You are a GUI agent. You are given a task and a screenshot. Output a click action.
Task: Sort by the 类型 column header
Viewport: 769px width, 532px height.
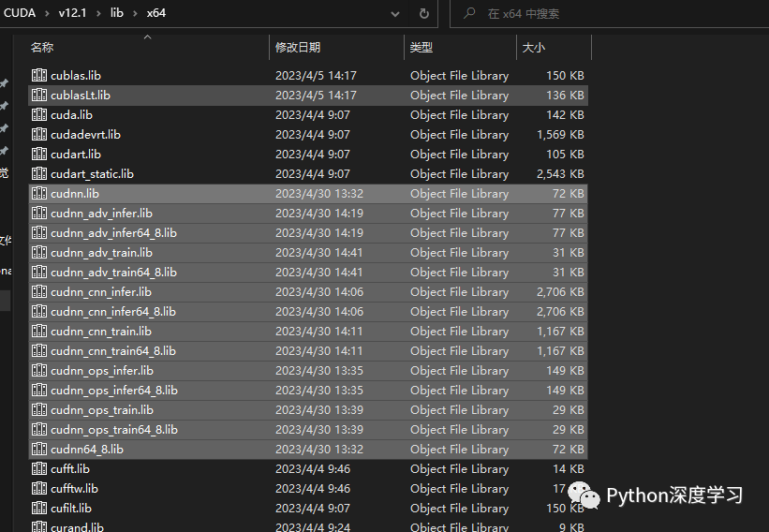(x=421, y=47)
